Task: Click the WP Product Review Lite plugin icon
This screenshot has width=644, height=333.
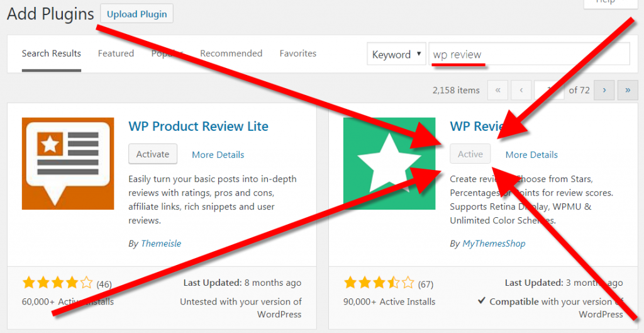Action: click(68, 163)
